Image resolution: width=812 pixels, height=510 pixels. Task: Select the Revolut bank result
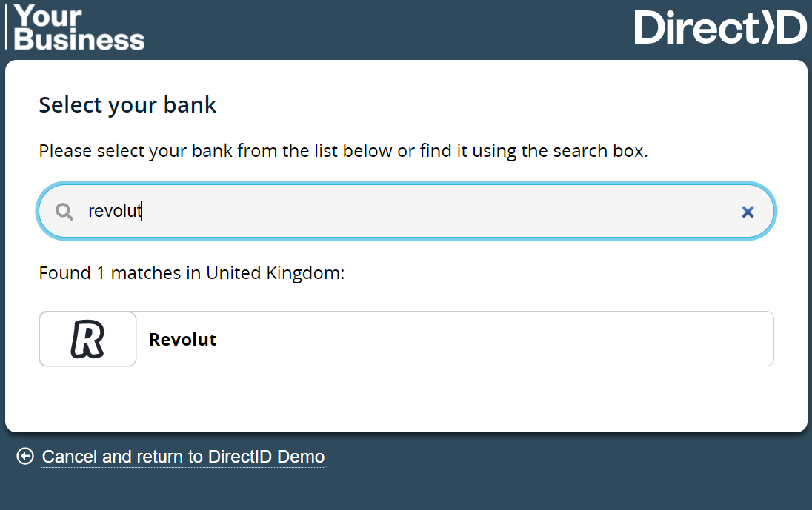[x=407, y=339]
